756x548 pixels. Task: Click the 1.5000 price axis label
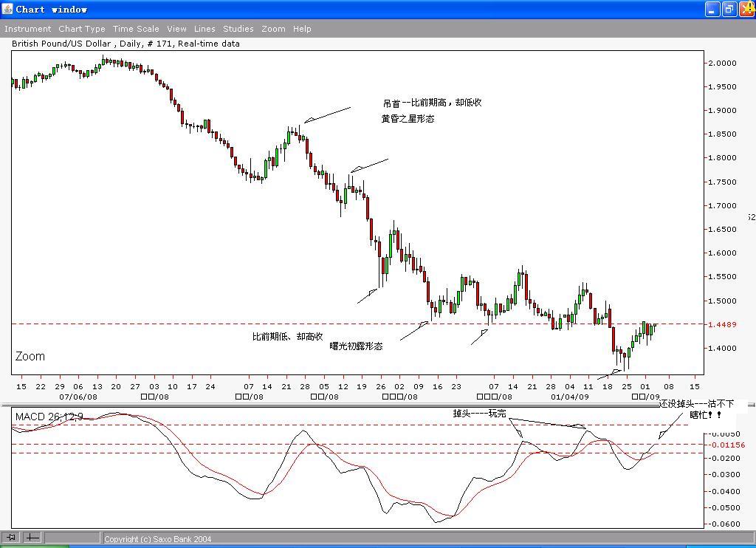click(x=722, y=301)
